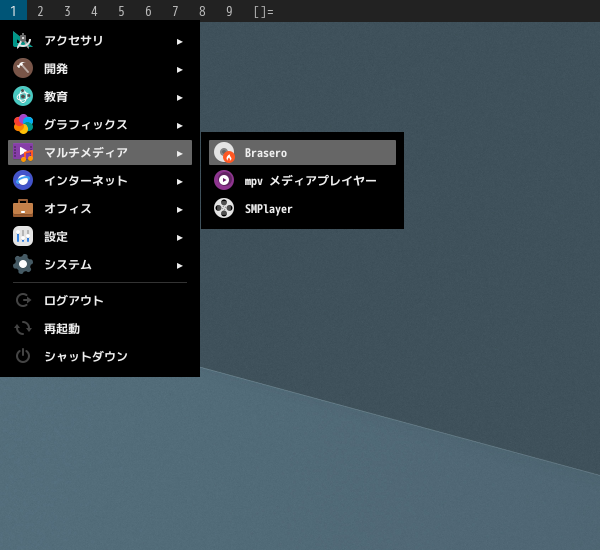Switch to workspace tag 3
Image resolution: width=600 pixels, height=550 pixels.
coord(67,11)
